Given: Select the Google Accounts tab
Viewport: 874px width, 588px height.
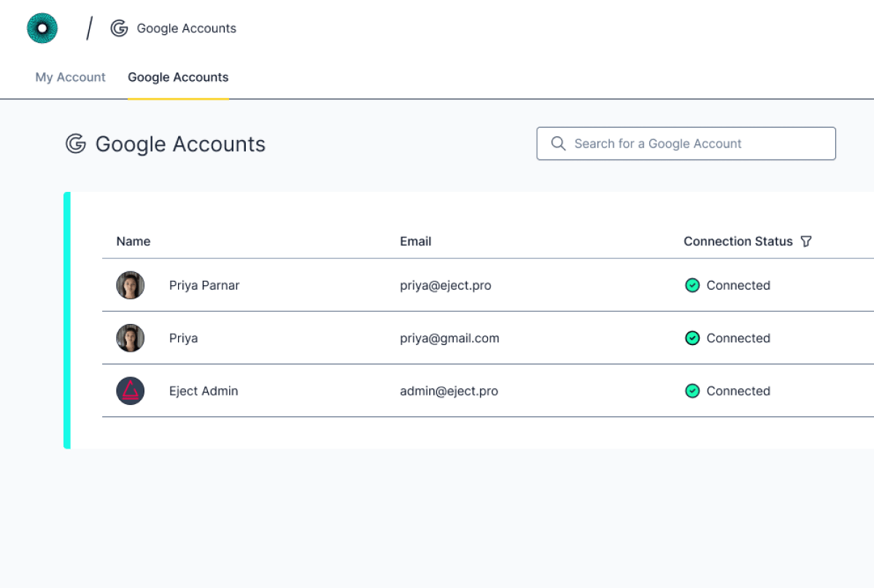Looking at the screenshot, I should 178,77.
